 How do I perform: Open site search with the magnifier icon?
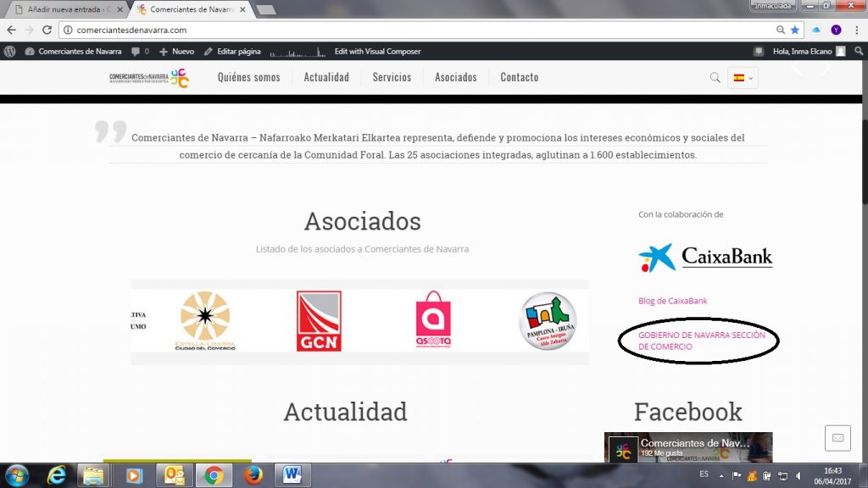point(715,77)
